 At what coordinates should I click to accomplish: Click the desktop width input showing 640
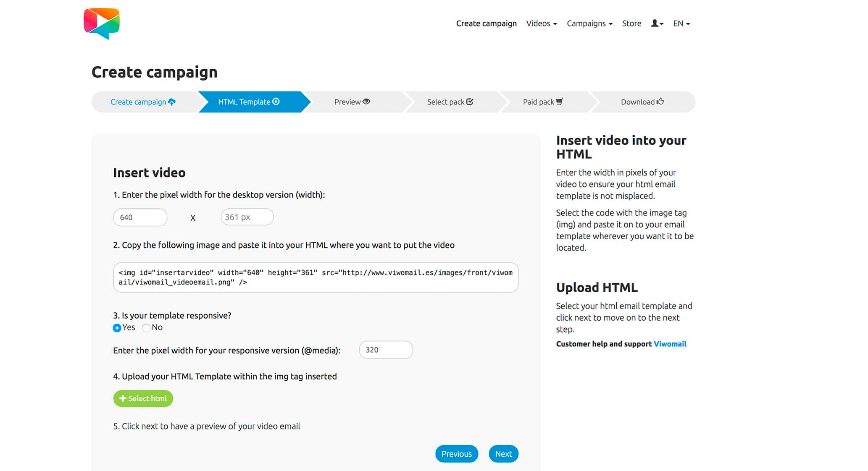[140, 217]
